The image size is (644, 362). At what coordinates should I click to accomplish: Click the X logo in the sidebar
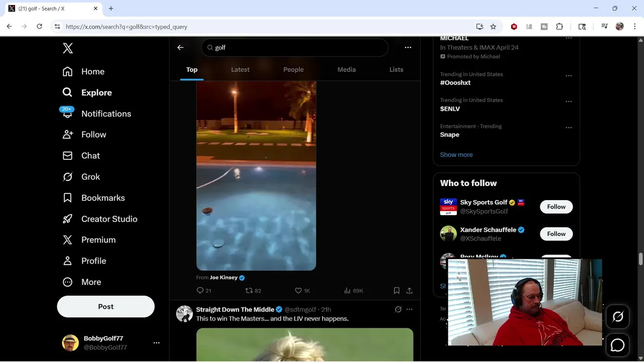point(68,48)
